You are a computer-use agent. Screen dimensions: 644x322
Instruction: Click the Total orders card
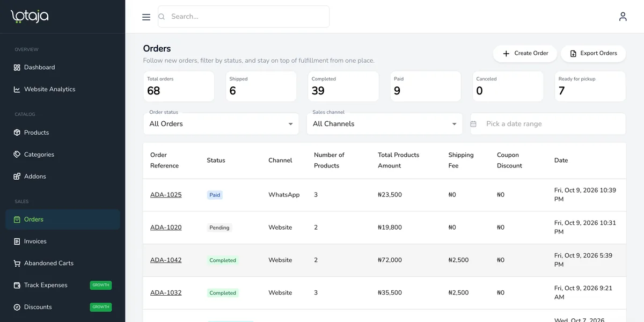pos(179,86)
